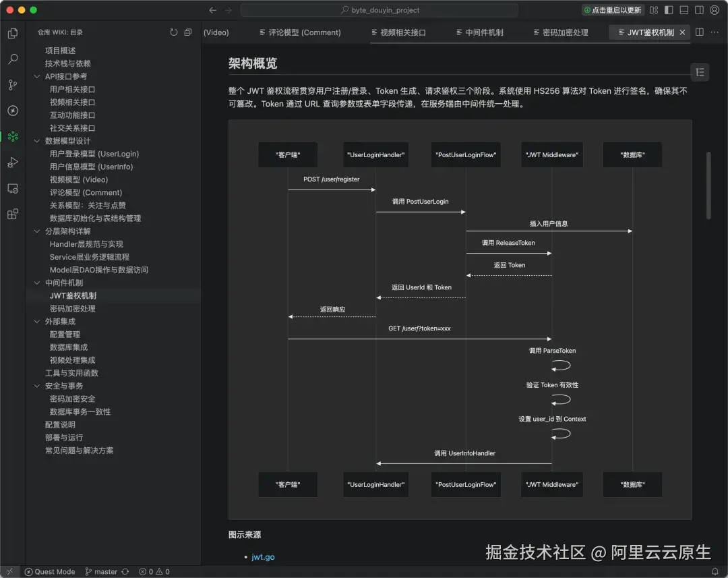This screenshot has height=578, width=728.
Task: Open Handler层规范与实现 page
Action: (x=86, y=244)
